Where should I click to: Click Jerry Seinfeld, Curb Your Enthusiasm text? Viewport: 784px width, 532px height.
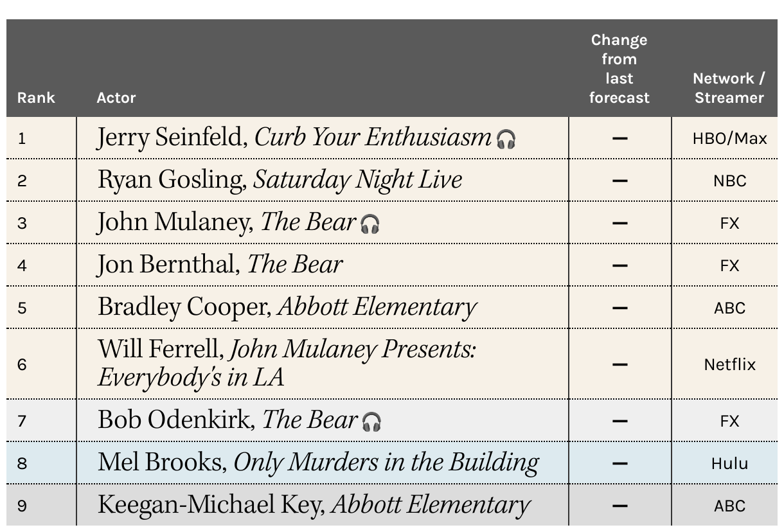click(294, 137)
